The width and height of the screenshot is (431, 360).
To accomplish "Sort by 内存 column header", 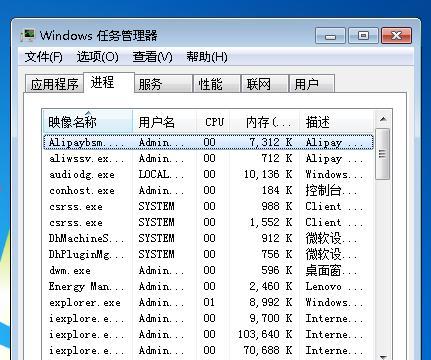I will pyautogui.click(x=265, y=122).
